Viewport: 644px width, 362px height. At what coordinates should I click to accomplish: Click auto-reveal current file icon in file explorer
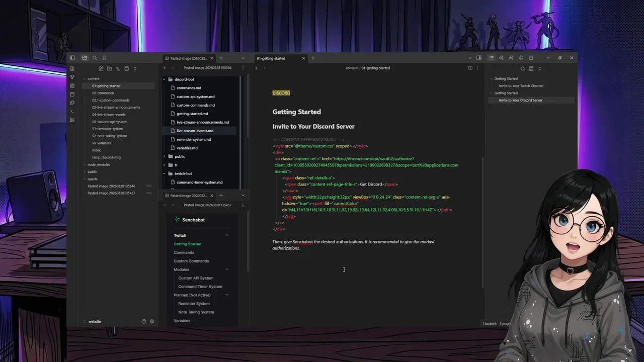[x=126, y=68]
